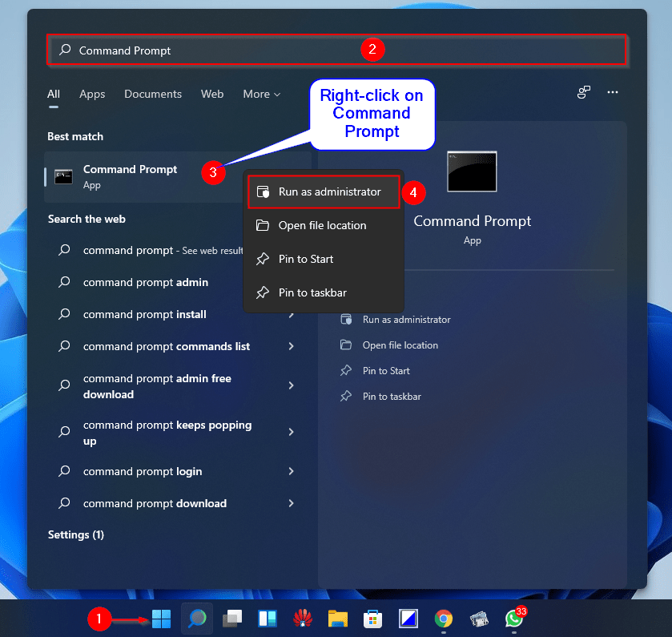Click search icon beside 'command prompt install'
Image resolution: width=672 pixels, height=637 pixels.
pyautogui.click(x=64, y=314)
